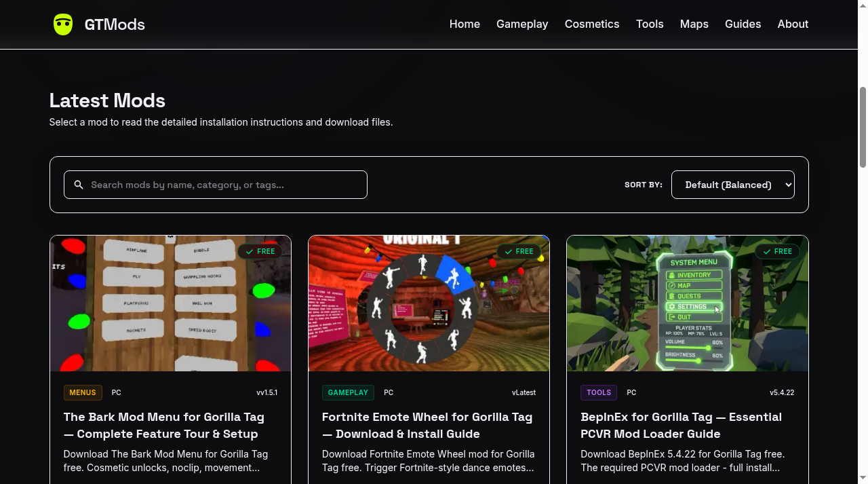
Task: Click FREE badge on BepInEx card
Action: pos(777,251)
